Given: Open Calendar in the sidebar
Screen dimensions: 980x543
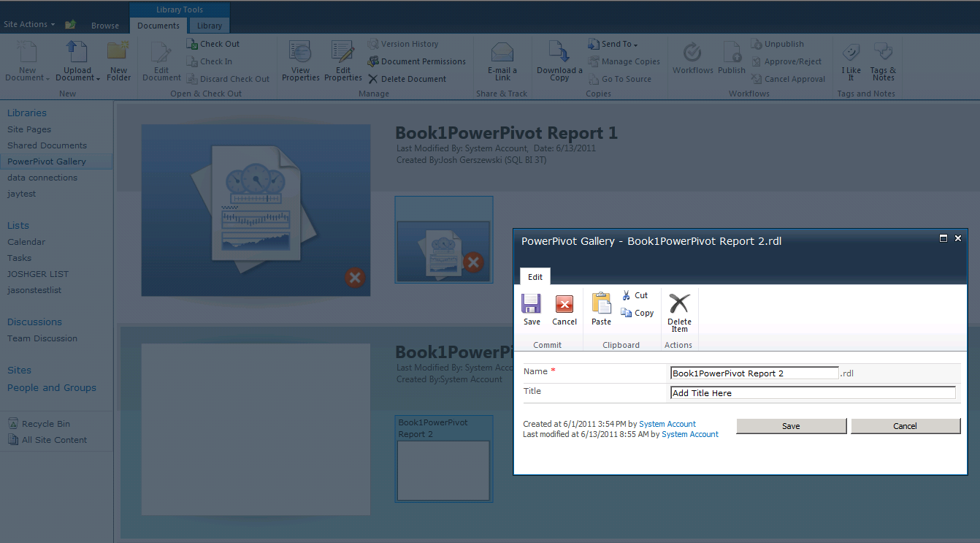Looking at the screenshot, I should [26, 242].
